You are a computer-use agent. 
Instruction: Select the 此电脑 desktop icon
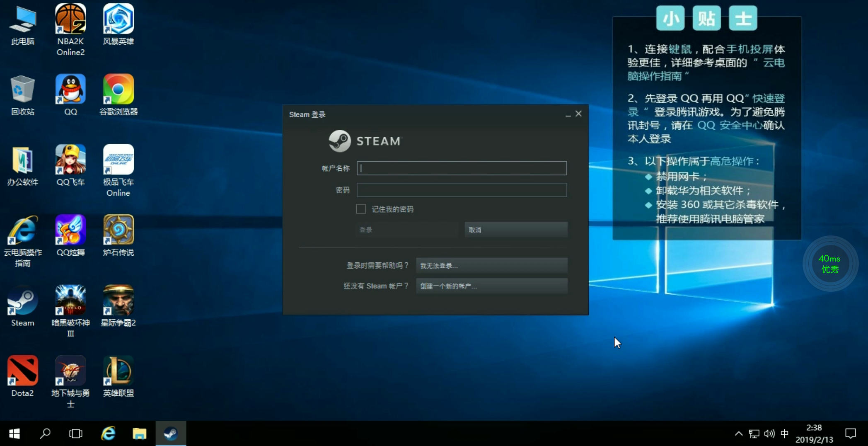(22, 24)
